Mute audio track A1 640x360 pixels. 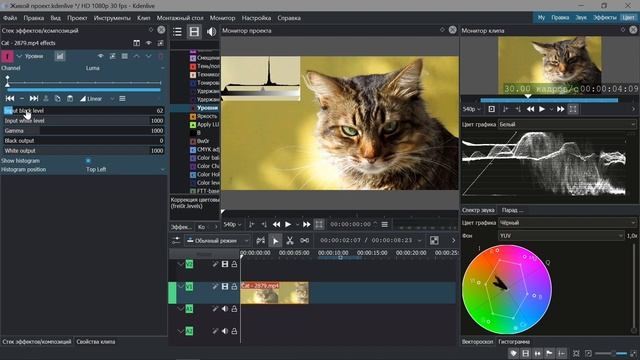point(224,309)
